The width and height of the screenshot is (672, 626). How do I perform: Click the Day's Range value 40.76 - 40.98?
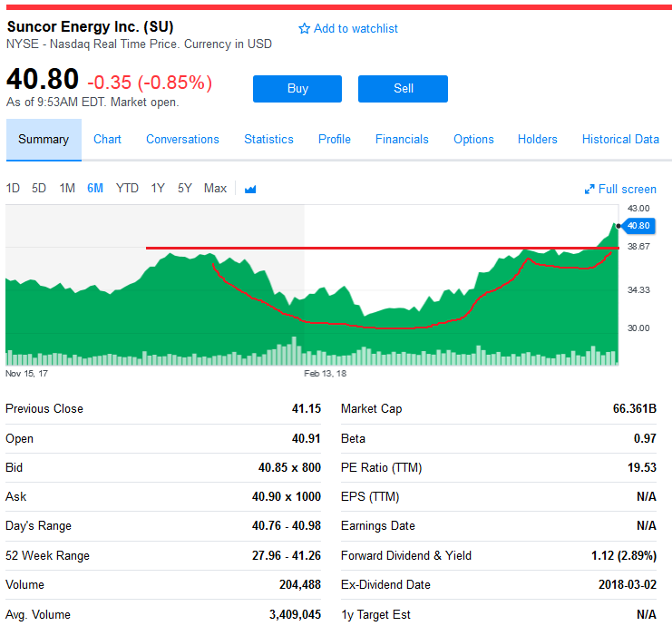287,526
